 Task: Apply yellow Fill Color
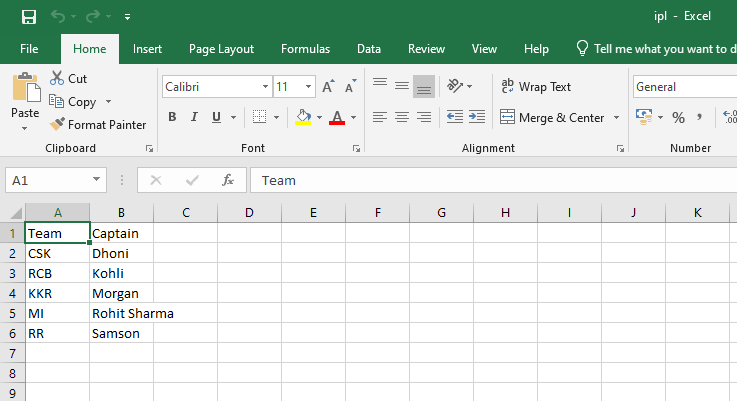[x=303, y=117]
